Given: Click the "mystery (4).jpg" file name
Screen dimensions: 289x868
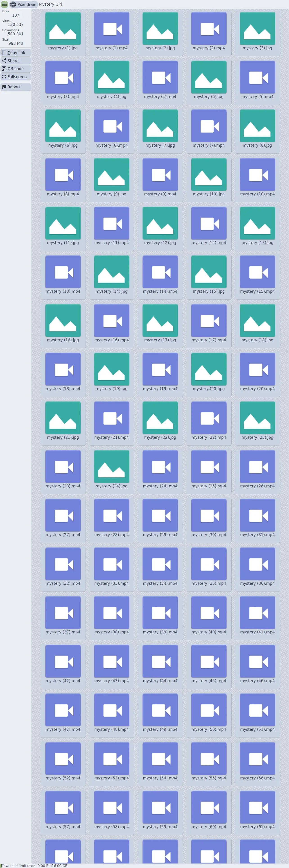Looking at the screenshot, I should point(111,97).
